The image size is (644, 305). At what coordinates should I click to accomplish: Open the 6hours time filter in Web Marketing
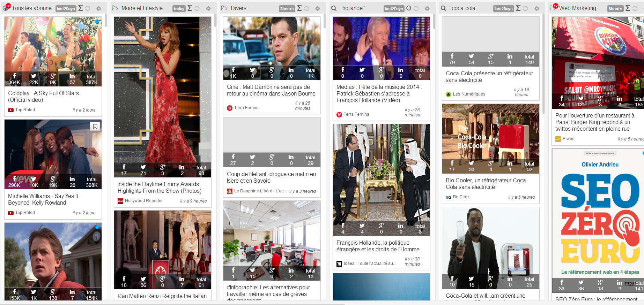coord(615,9)
